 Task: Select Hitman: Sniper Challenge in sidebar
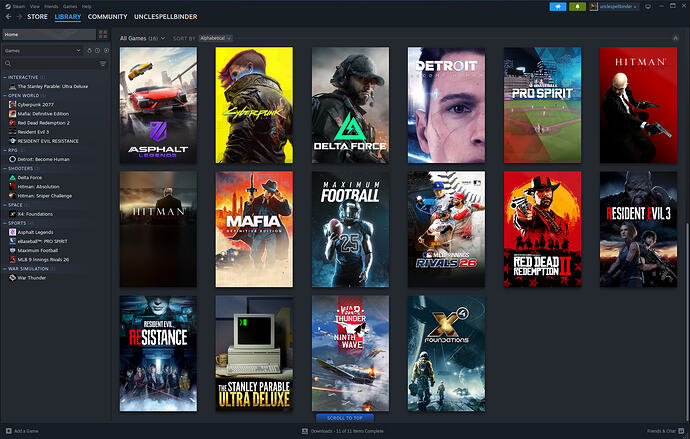point(40,196)
